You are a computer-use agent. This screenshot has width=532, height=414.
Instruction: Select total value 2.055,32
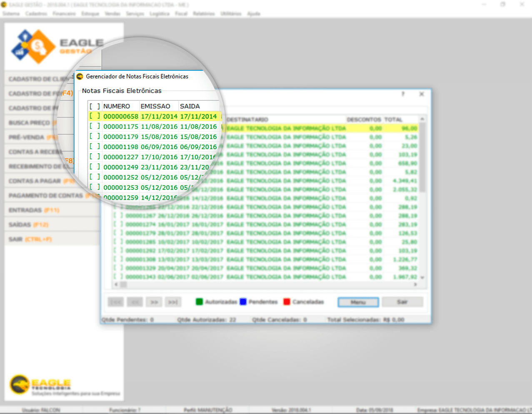(405, 190)
